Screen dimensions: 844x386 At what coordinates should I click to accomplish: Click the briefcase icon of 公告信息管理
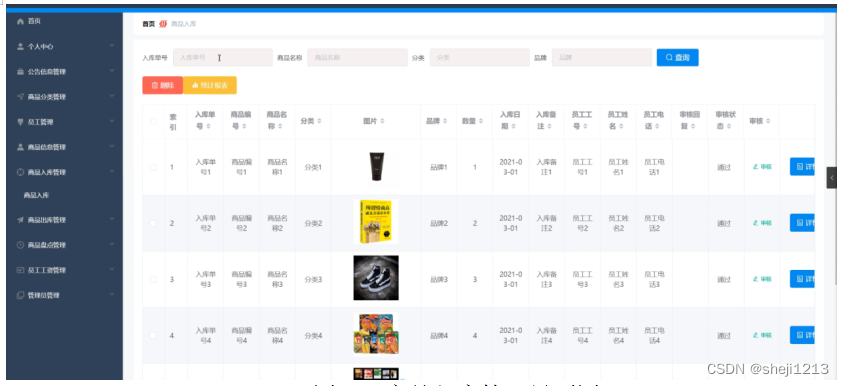[20, 72]
